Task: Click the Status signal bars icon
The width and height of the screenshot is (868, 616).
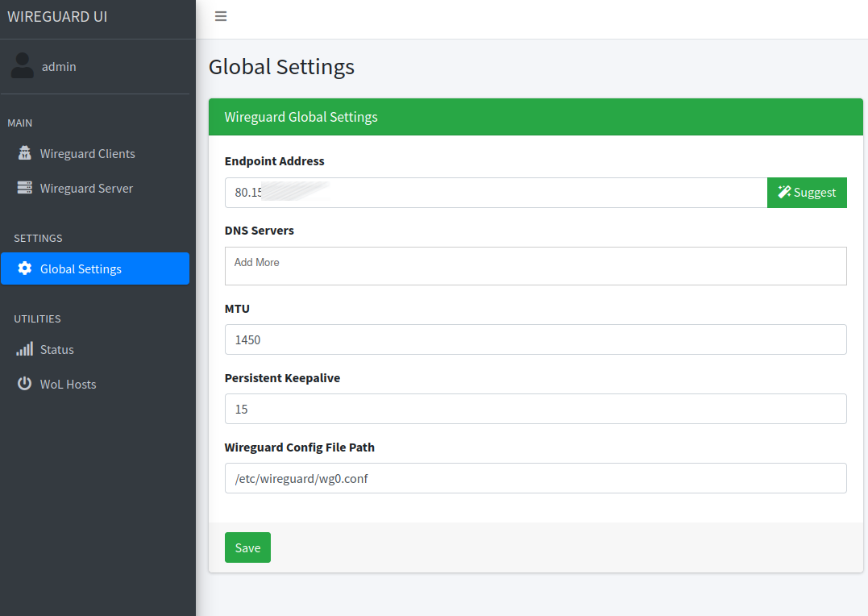Action: 24,349
